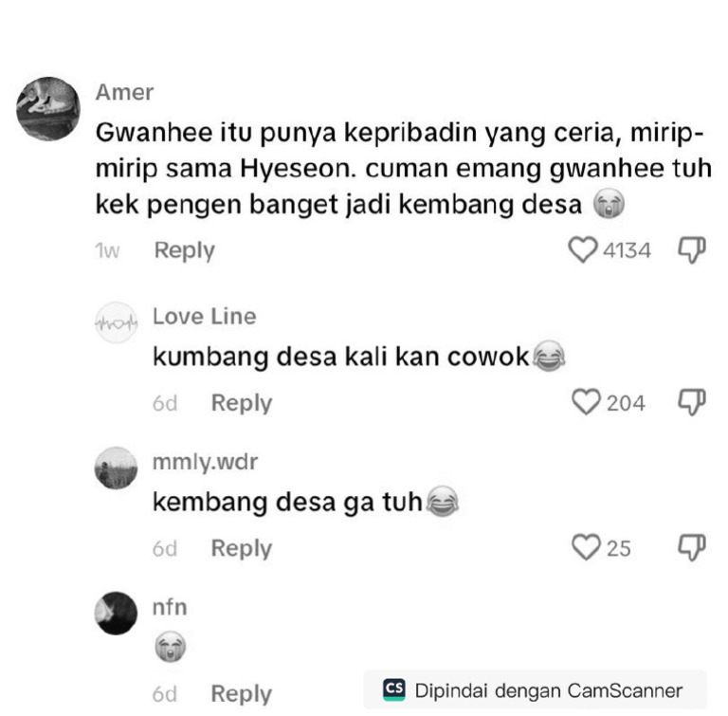
Task: Open Amer's profile picture
Action: click(48, 109)
